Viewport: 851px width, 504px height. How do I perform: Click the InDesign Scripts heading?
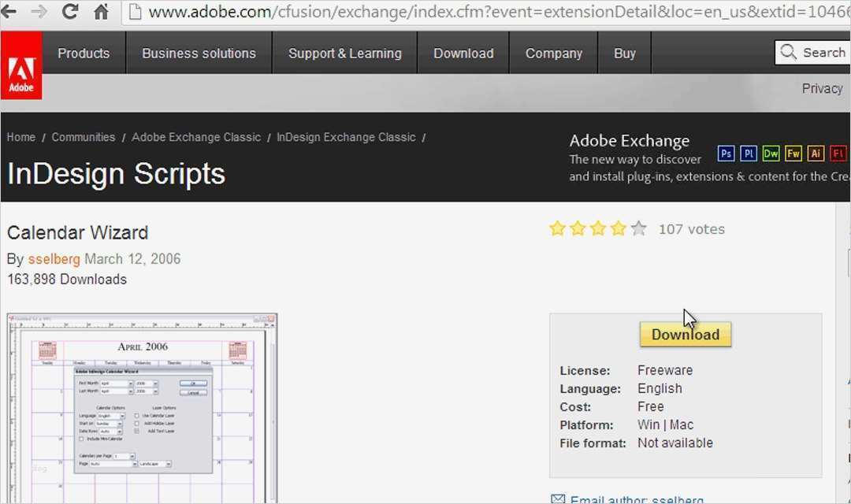click(116, 173)
